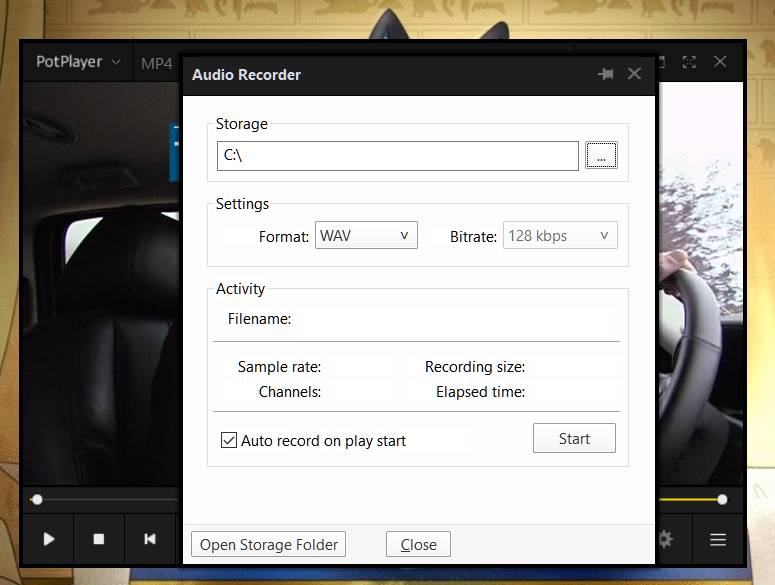Pin the Audio Recorder dialog
775x585 pixels.
pyautogui.click(x=606, y=74)
